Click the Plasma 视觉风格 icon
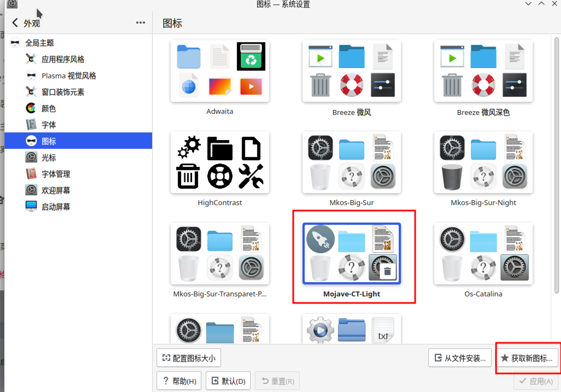 pyautogui.click(x=31, y=75)
